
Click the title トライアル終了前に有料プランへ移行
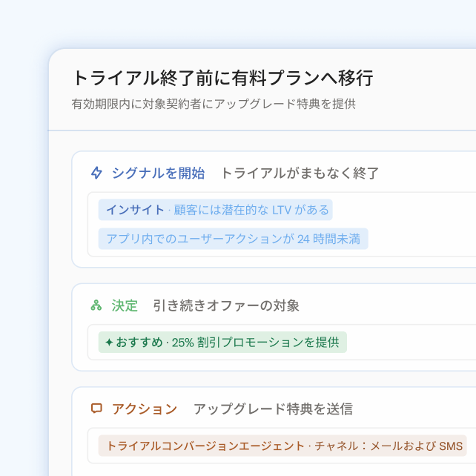(223, 78)
